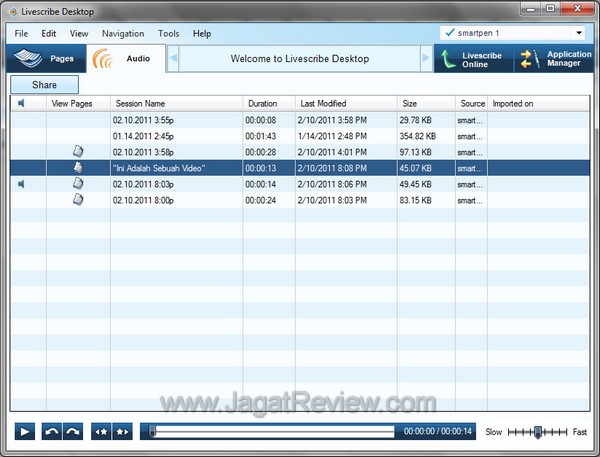Open the Navigation menu

[123, 33]
